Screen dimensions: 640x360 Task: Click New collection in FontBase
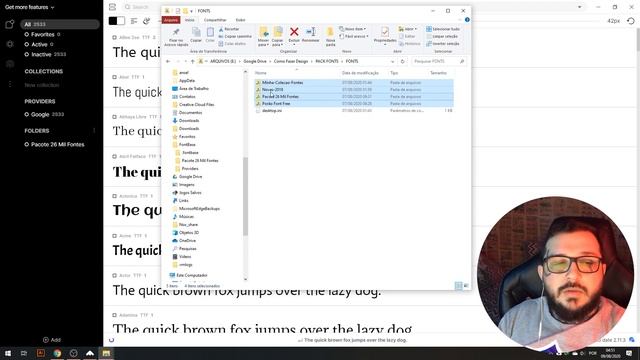(42, 85)
